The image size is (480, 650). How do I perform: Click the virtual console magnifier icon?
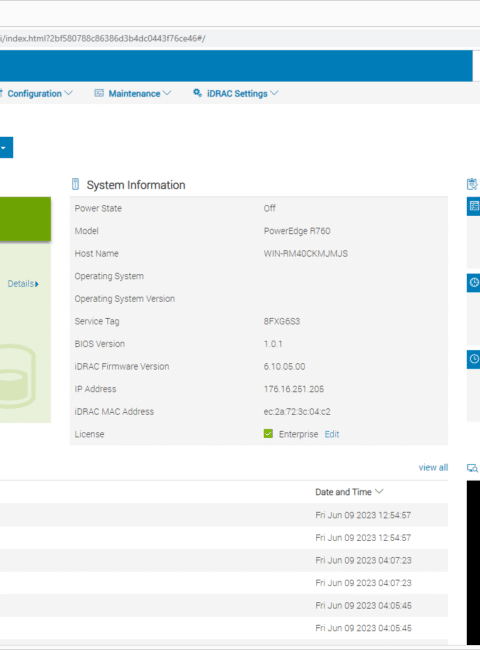473,468
